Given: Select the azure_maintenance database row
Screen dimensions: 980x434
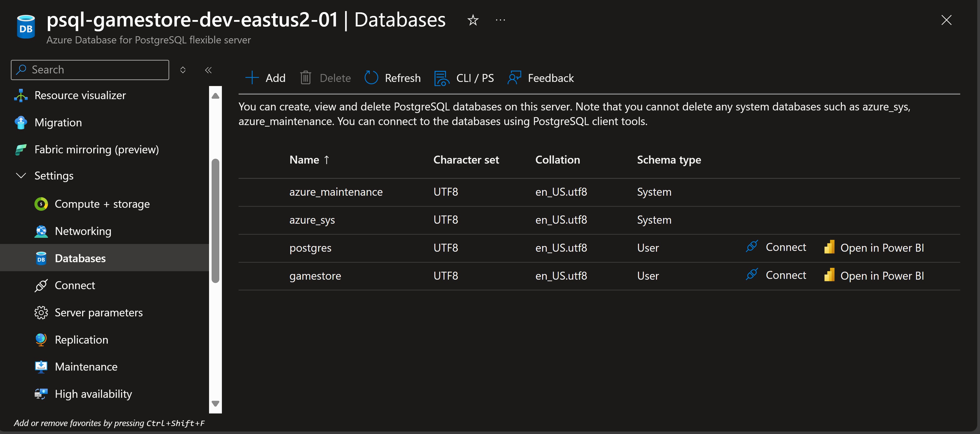Looking at the screenshot, I should pos(599,192).
